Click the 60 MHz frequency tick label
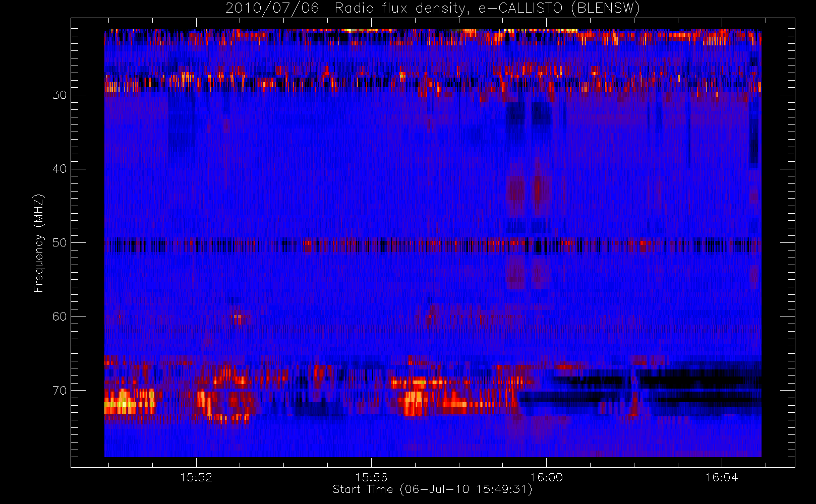This screenshot has height=504, width=816. click(x=60, y=317)
